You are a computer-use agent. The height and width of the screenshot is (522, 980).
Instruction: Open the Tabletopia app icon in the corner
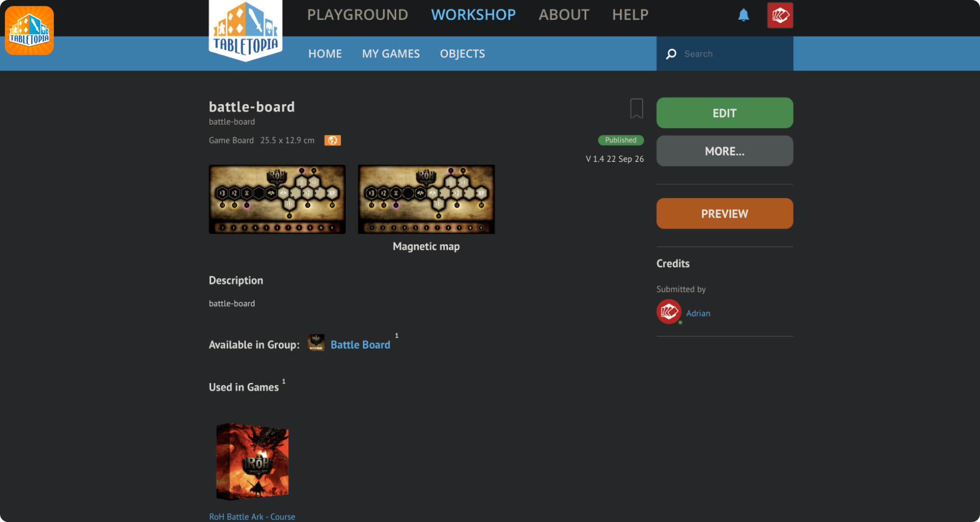coord(29,30)
